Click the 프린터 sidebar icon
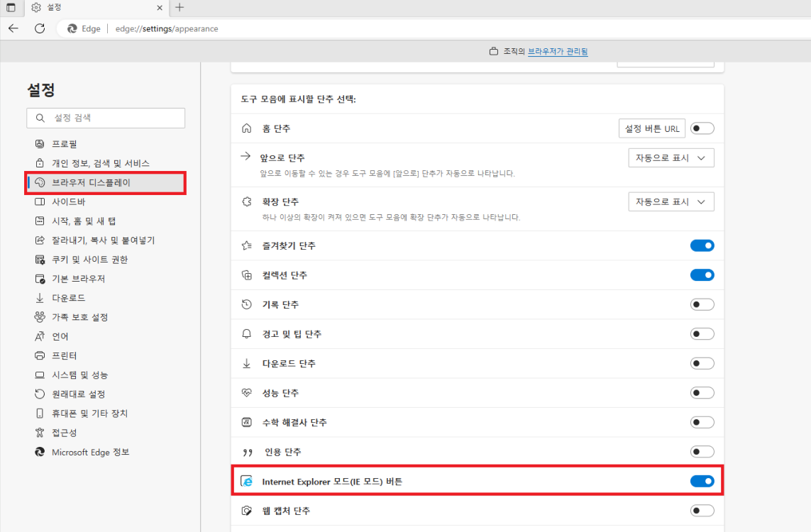811x532 pixels. 40,355
